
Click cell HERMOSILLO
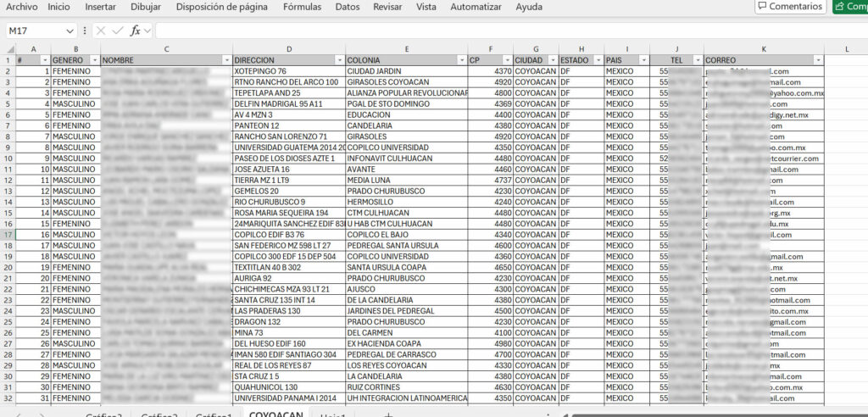pyautogui.click(x=406, y=202)
